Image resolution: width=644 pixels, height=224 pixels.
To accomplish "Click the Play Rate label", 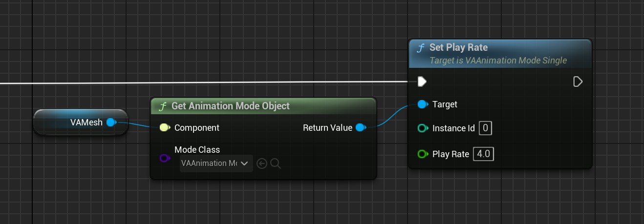I will (451, 154).
